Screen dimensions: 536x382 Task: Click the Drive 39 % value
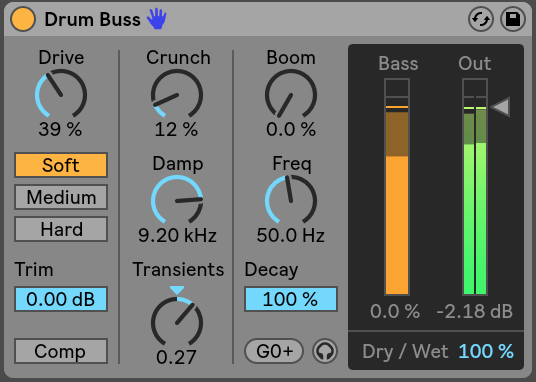[61, 129]
